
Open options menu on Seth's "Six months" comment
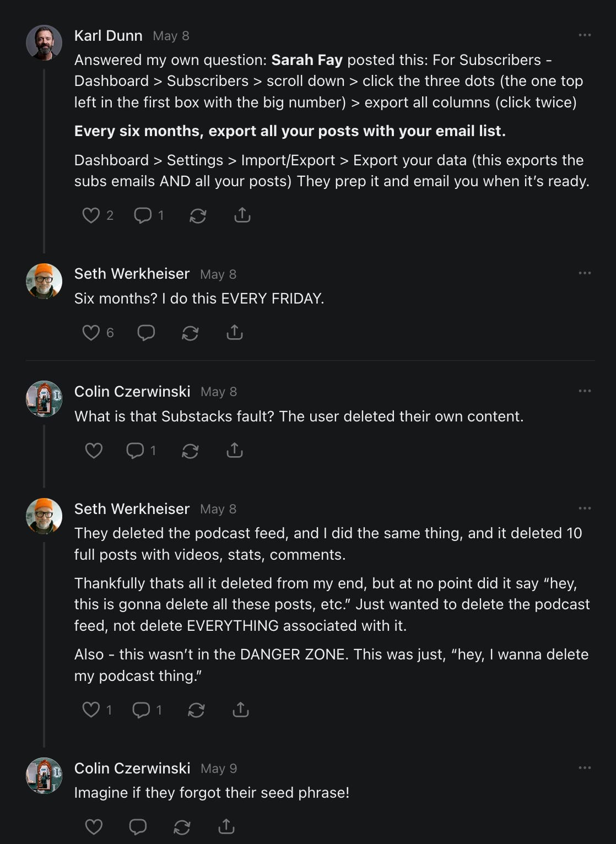tap(585, 273)
